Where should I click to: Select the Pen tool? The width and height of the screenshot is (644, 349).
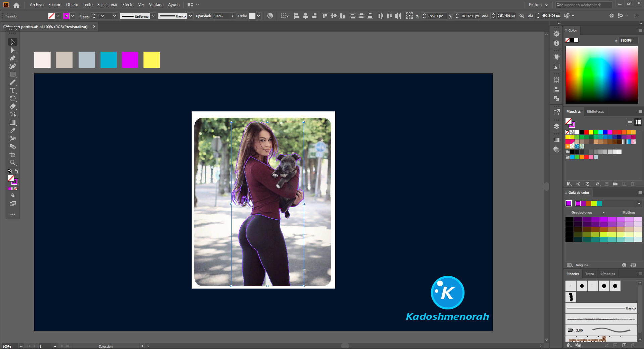(13, 58)
